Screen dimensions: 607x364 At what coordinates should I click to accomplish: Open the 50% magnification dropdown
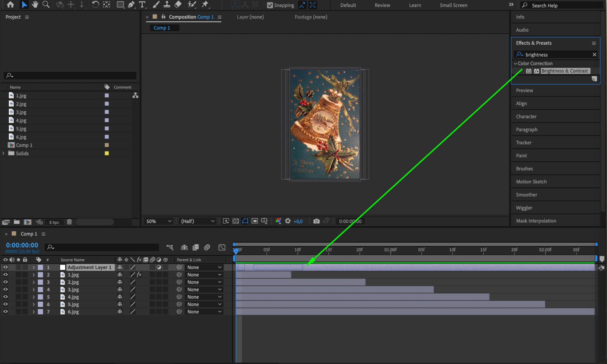point(159,221)
